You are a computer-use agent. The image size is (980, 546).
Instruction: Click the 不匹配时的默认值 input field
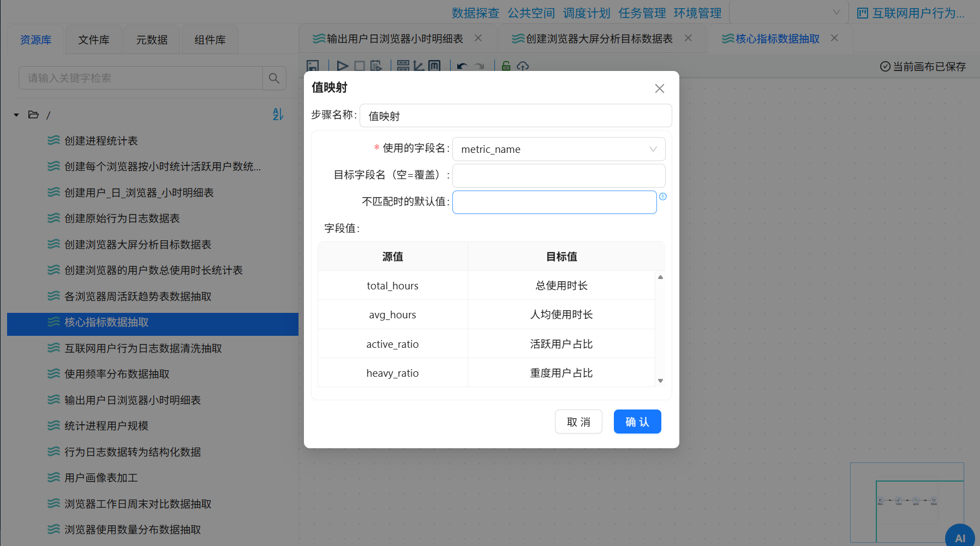point(554,202)
